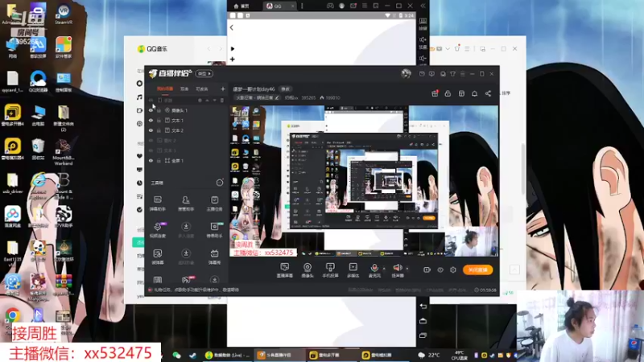Click emulator home button on sidebar

pos(423,321)
